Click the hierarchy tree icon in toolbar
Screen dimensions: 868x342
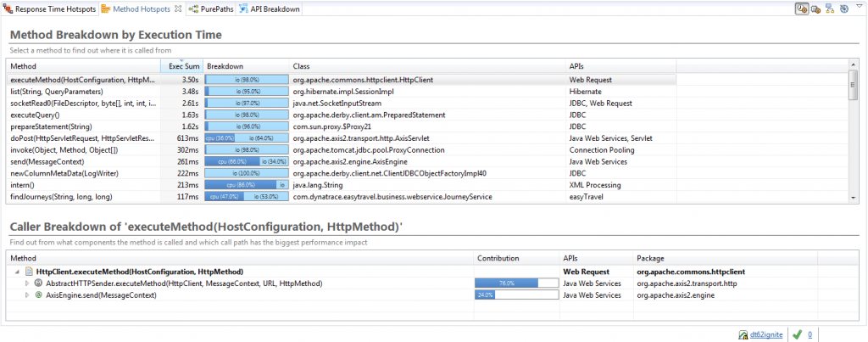point(830,8)
